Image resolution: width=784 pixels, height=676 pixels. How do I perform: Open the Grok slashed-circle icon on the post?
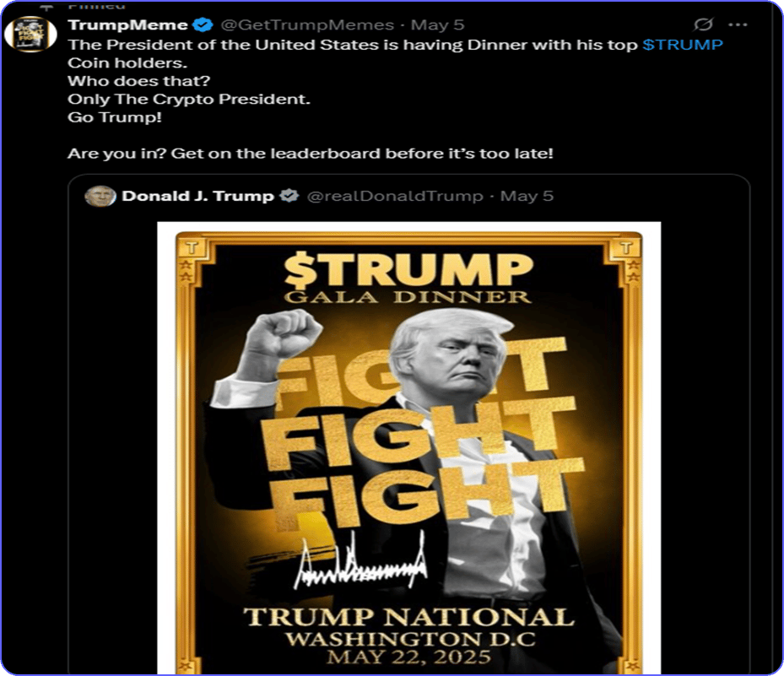tap(703, 24)
